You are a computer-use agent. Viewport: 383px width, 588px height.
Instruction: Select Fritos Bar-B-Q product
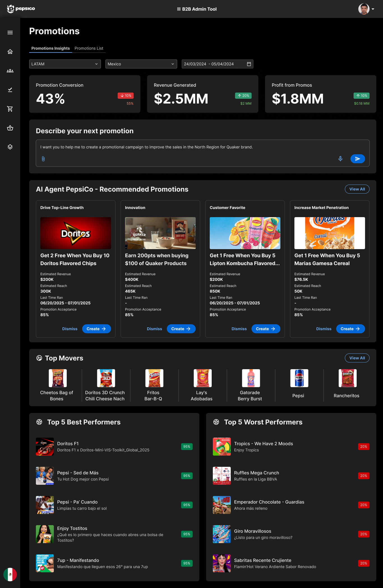click(x=153, y=385)
